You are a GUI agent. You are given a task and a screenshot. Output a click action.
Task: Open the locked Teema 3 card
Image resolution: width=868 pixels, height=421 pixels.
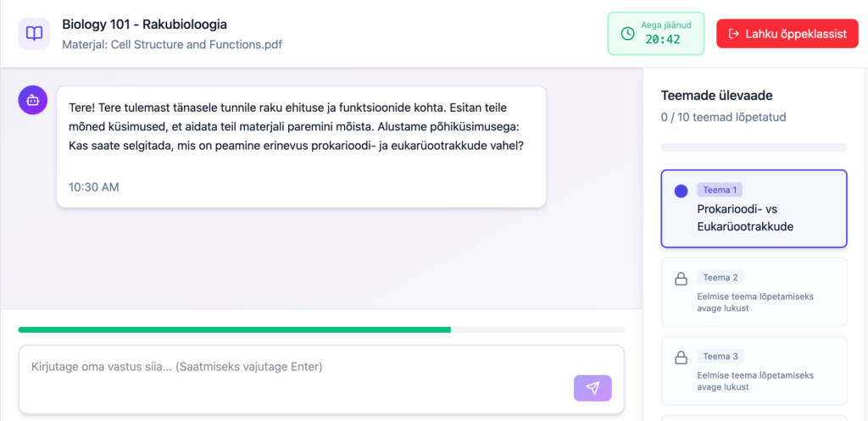(x=754, y=370)
